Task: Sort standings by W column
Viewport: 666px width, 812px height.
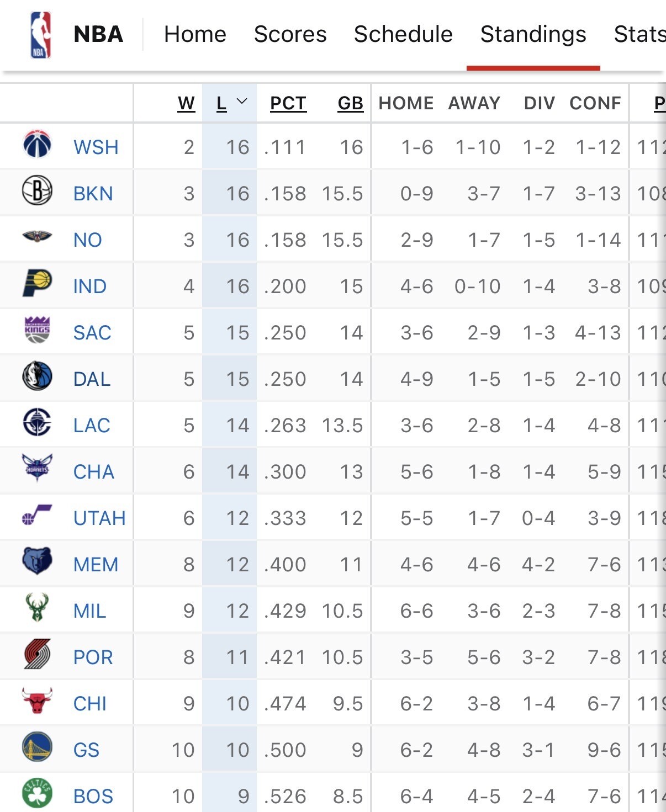Action: (x=186, y=103)
